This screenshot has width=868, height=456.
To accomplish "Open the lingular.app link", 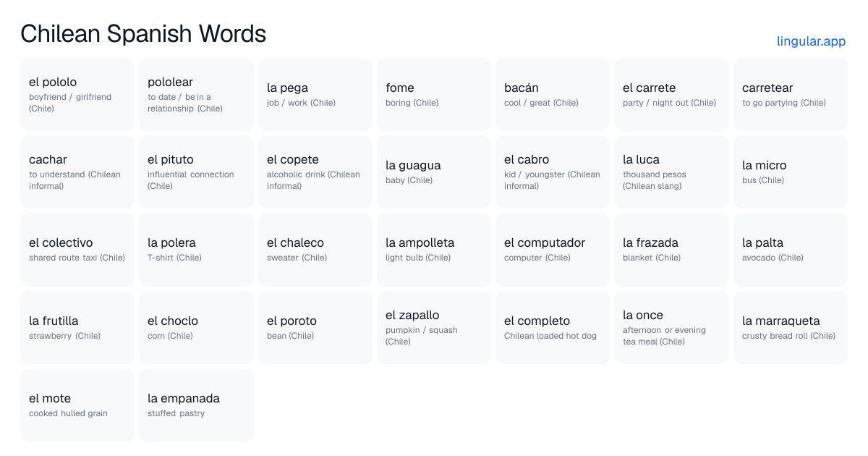I will pos(811,41).
